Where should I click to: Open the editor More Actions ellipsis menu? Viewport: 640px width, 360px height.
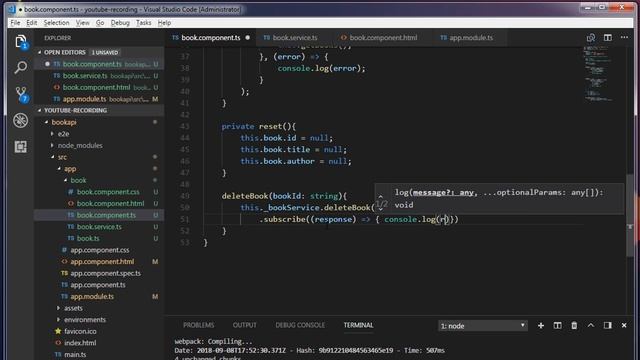point(624,37)
